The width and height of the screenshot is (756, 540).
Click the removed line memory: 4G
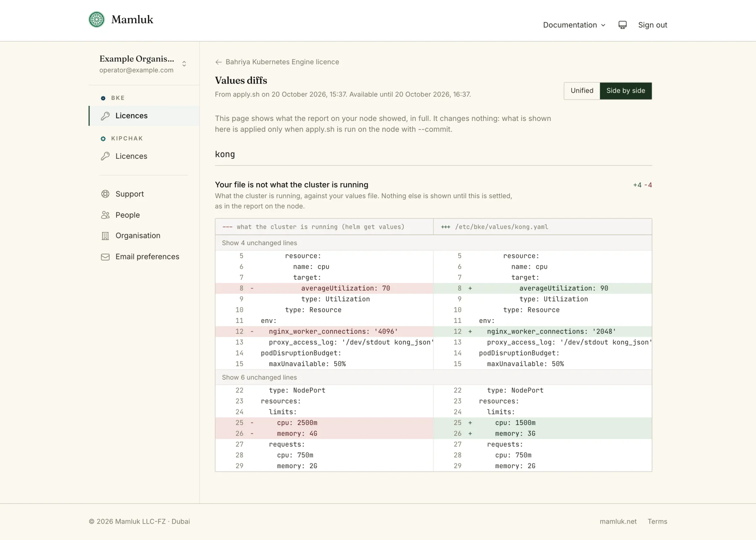tap(324, 433)
